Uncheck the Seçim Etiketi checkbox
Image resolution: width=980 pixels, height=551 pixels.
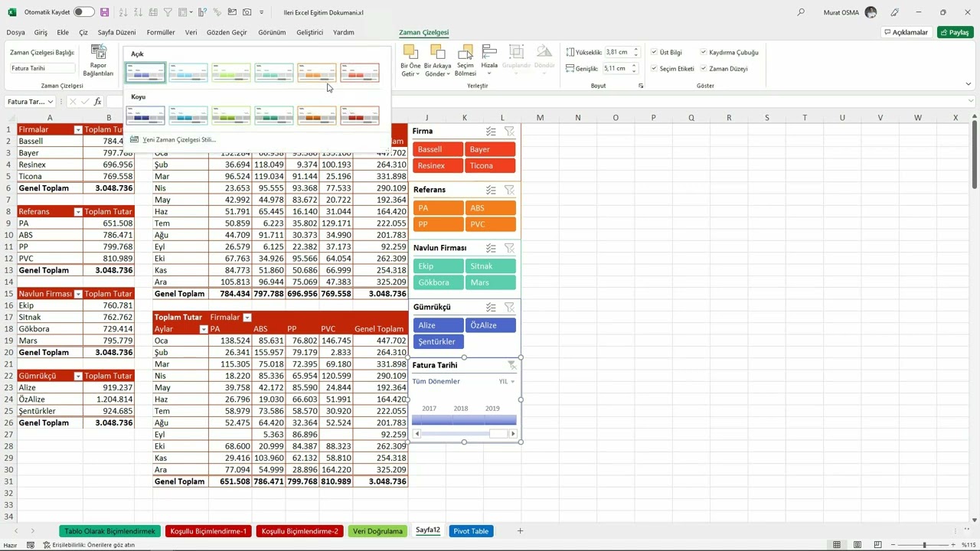654,68
